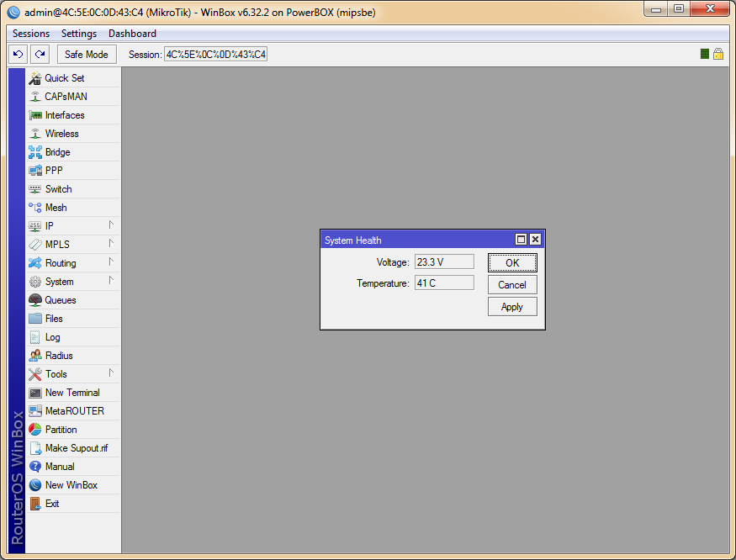Click the Redo arrow icon in toolbar

[40, 55]
